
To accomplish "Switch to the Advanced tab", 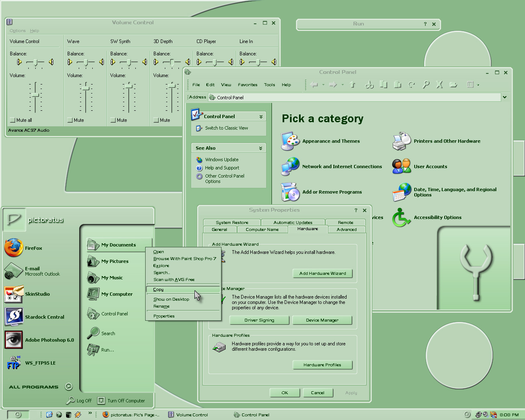I will 347,230.
